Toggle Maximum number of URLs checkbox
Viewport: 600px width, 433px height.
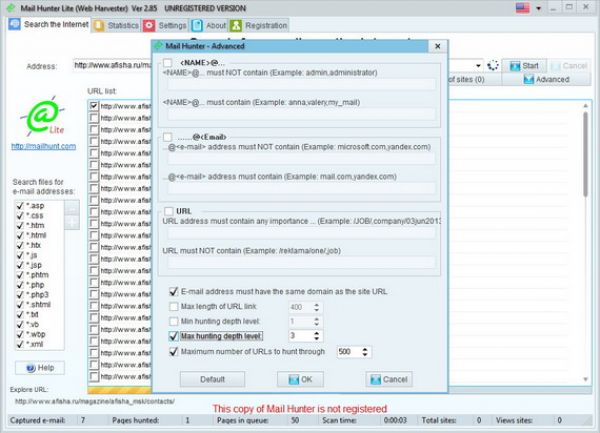[x=173, y=352]
